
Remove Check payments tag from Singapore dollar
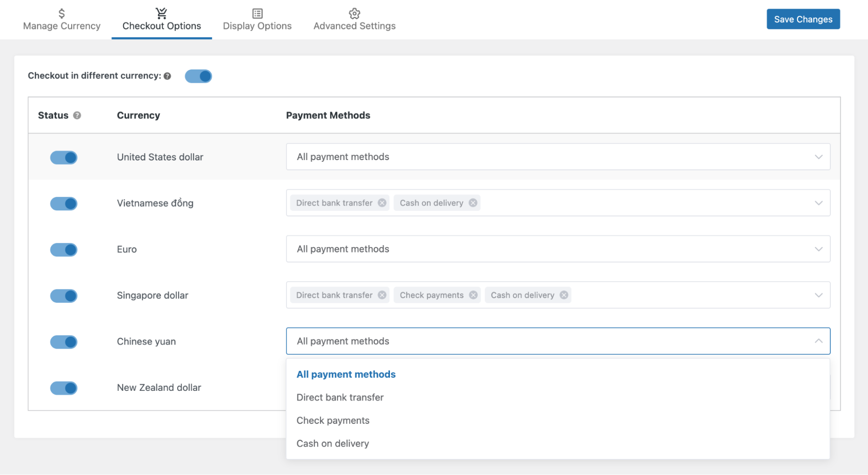(x=473, y=295)
